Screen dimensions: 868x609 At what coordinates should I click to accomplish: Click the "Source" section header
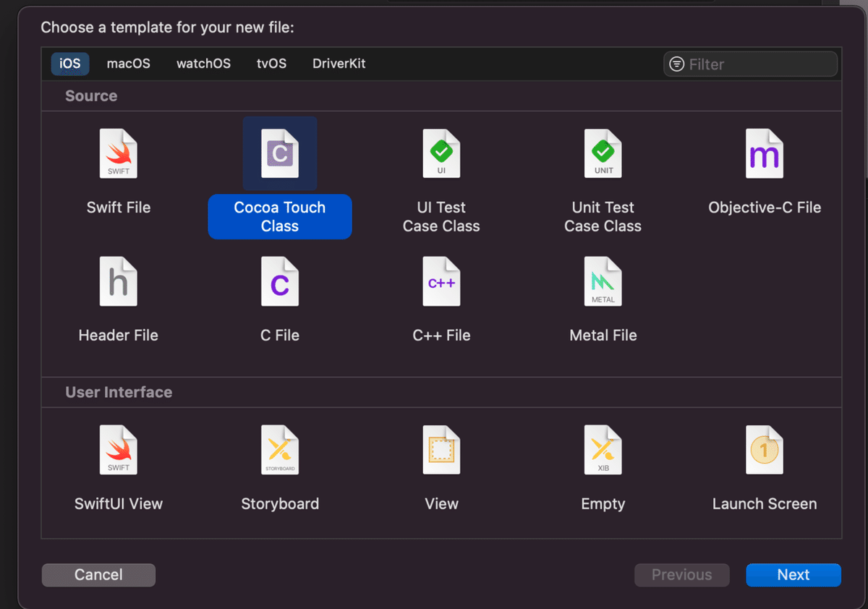[x=91, y=96]
